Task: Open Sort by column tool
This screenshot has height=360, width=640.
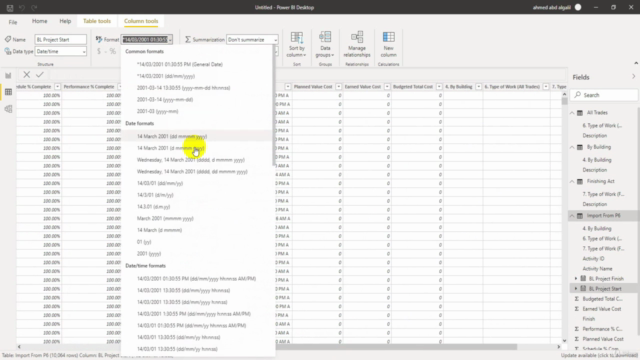Action: (x=297, y=44)
